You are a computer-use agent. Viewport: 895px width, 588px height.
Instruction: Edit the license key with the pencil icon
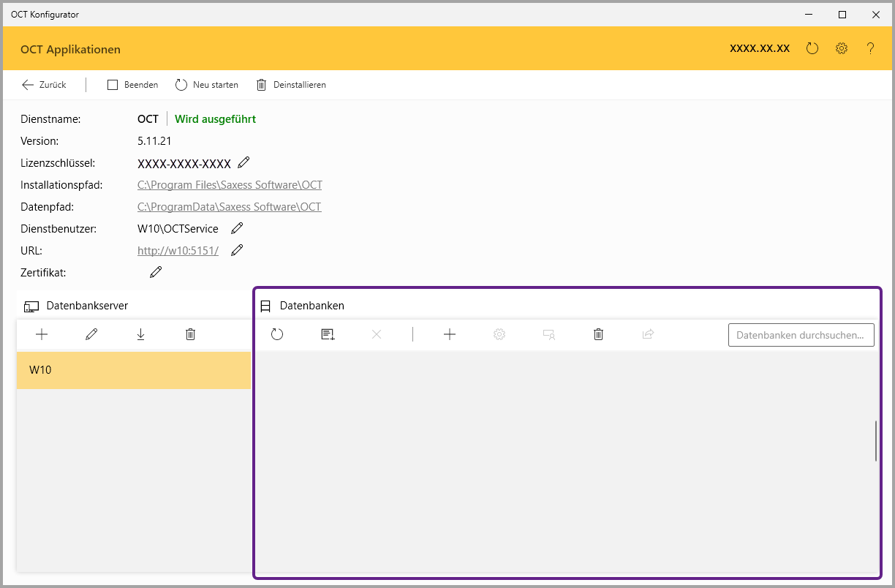(x=244, y=162)
